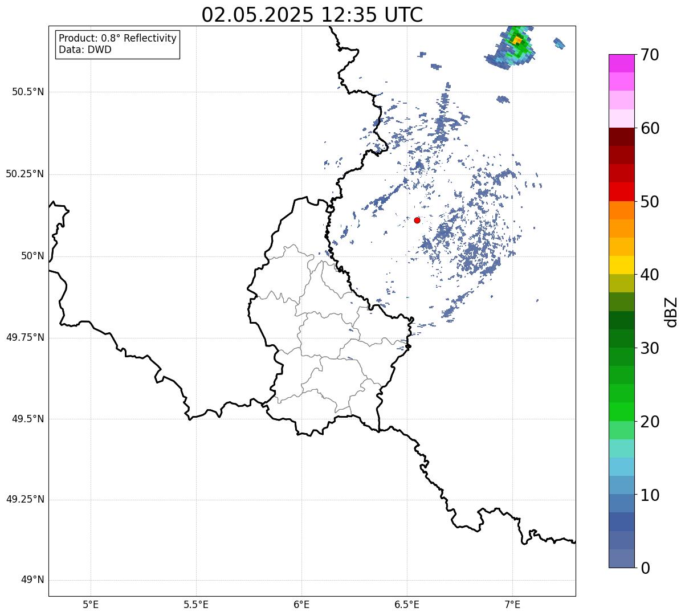The height and width of the screenshot is (616, 685).
Task: Click the "20" colorbar tick label
Action: pos(650,422)
